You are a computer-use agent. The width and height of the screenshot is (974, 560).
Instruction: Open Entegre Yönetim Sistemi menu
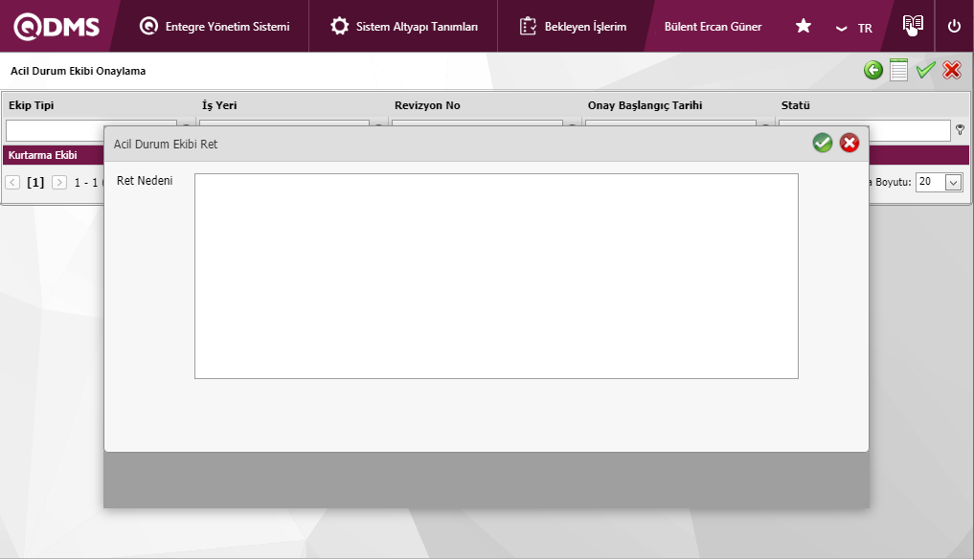[215, 27]
